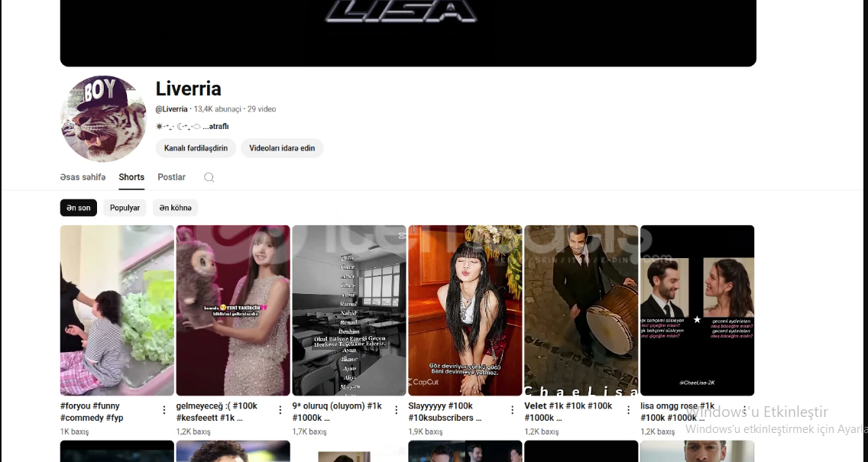
Task: Open the plush toy 'gelmeyeceğ' short thumbnail
Action: [x=233, y=310]
